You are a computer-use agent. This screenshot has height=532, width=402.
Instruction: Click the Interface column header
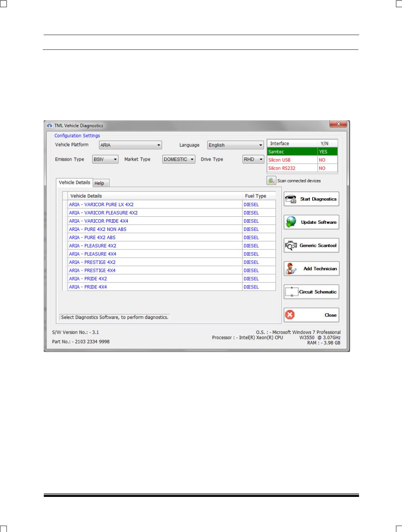(292, 143)
